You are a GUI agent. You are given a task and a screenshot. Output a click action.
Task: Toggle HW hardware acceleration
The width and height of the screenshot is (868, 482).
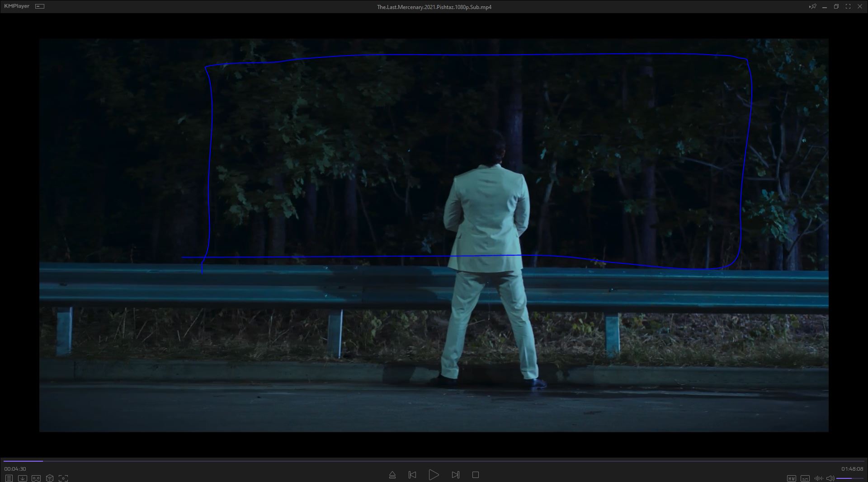click(791, 478)
